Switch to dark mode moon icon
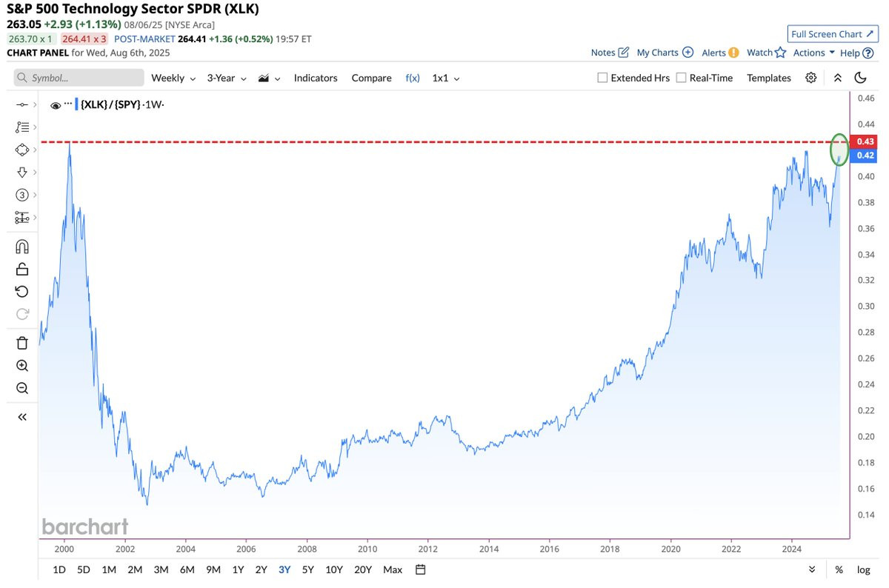Screen dimensions: 889x588 (860, 78)
